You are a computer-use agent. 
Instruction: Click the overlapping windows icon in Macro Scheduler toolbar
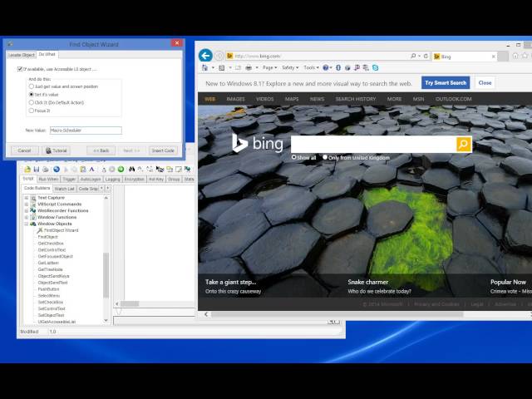coord(170,169)
